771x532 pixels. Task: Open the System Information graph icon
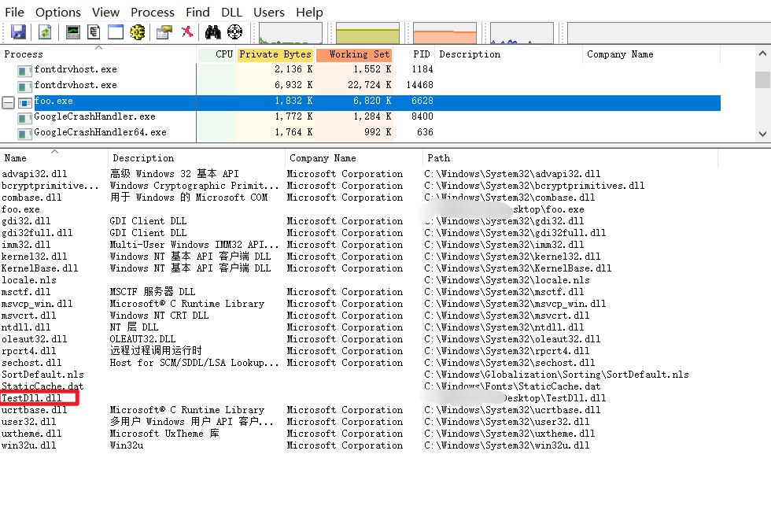(x=72, y=32)
